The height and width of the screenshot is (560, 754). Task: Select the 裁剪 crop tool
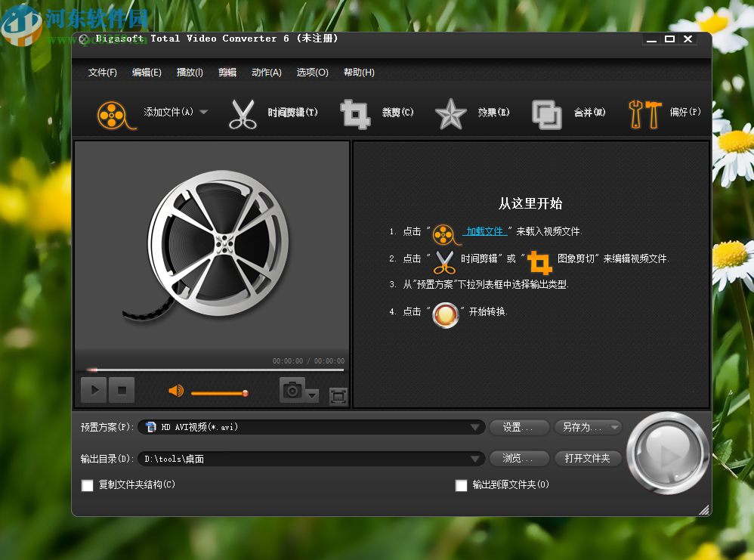(x=355, y=113)
